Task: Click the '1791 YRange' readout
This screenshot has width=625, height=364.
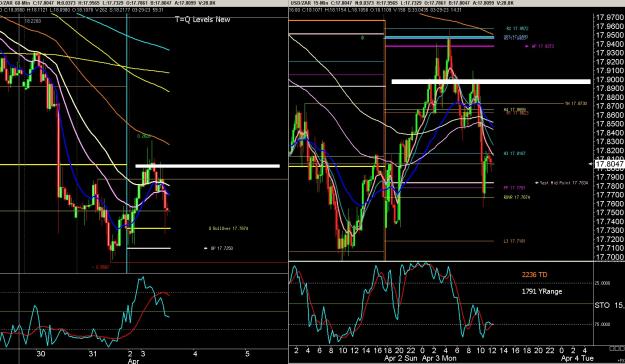Action: click(x=542, y=291)
